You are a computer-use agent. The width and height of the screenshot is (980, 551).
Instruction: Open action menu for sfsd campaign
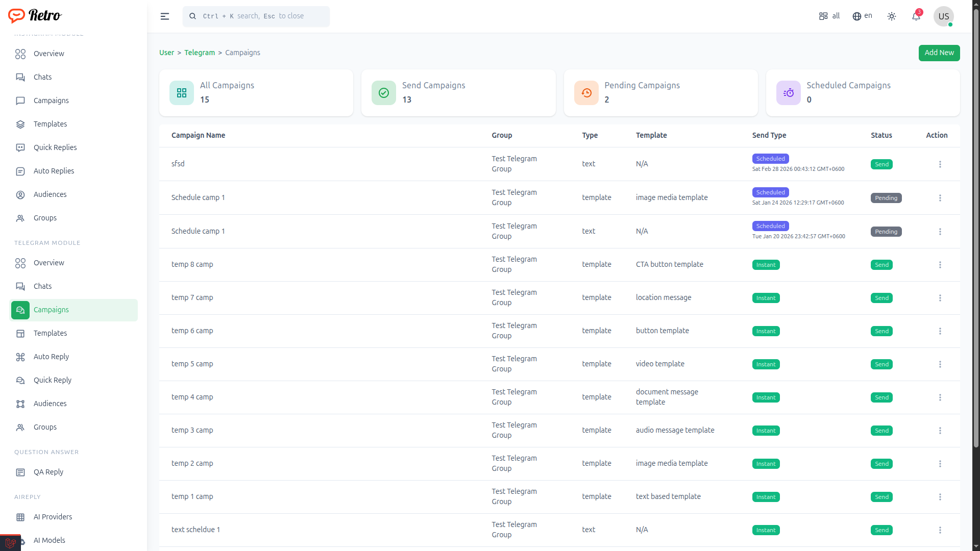tap(940, 164)
